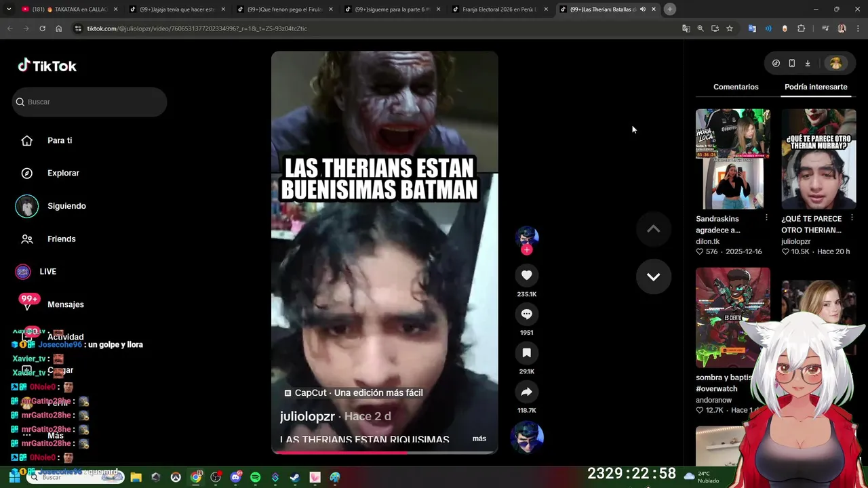Open the profile avatar menu in the TikTok header

pyautogui.click(x=835, y=63)
